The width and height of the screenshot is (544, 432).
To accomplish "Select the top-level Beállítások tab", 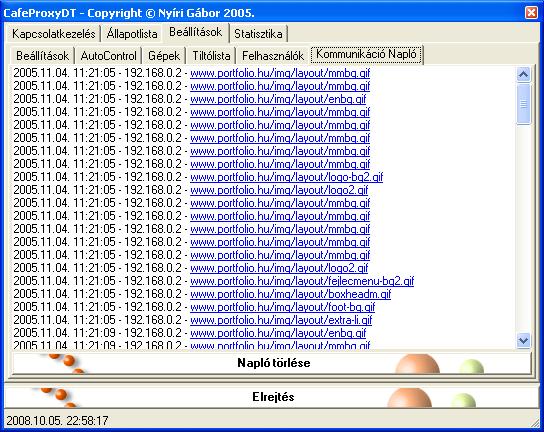I will tap(196, 32).
